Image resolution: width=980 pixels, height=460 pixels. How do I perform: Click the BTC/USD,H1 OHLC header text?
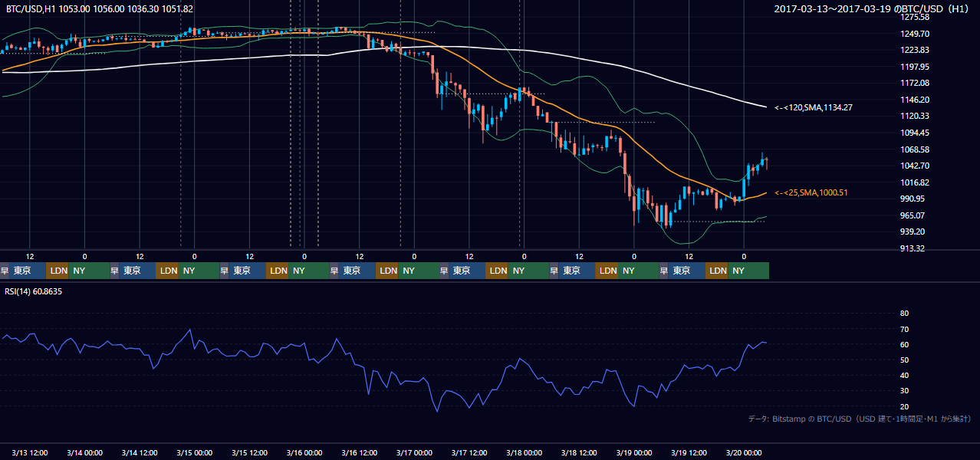pyautogui.click(x=100, y=8)
